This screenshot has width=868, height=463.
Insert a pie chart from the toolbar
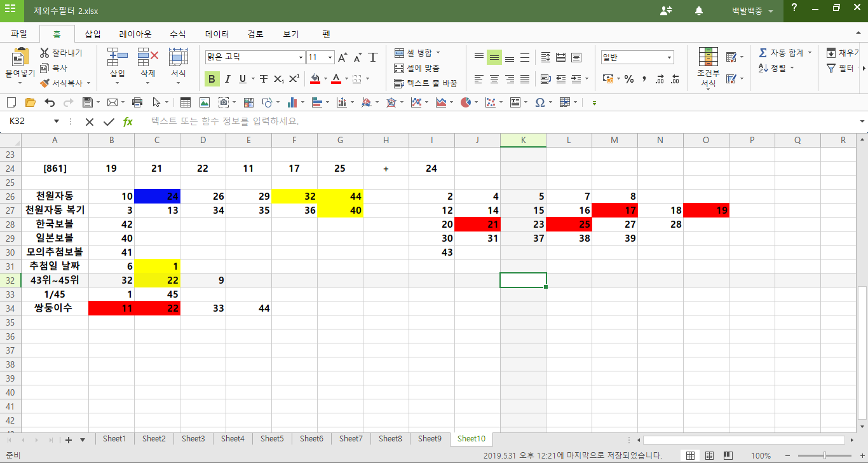466,102
